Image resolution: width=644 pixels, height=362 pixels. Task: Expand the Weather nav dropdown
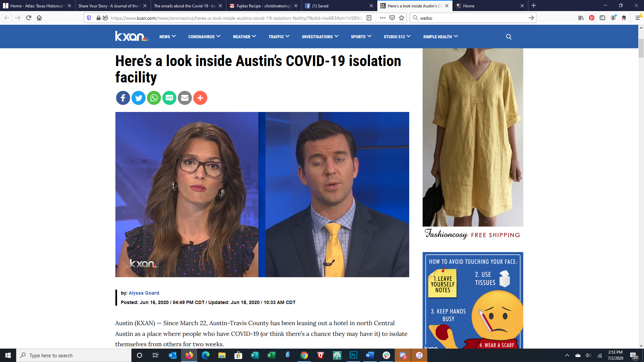tap(244, 37)
